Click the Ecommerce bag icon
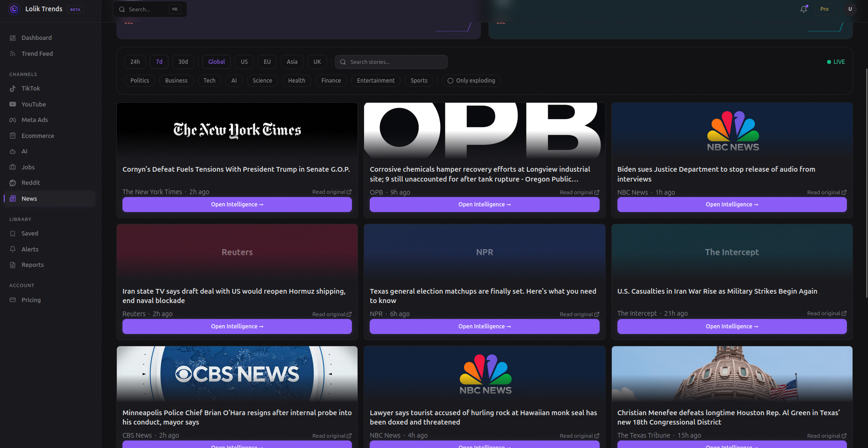Screen dimensions: 868x448 tap(13, 136)
